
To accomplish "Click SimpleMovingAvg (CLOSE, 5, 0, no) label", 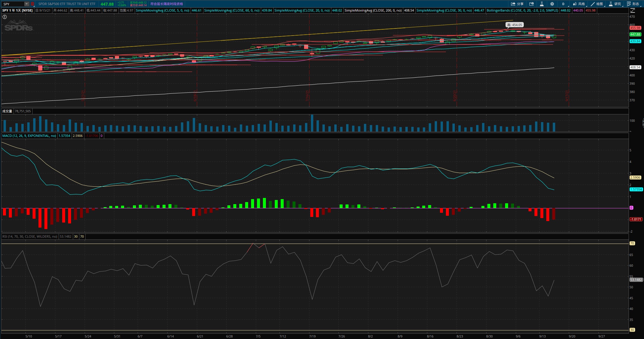I will pos(163,10).
